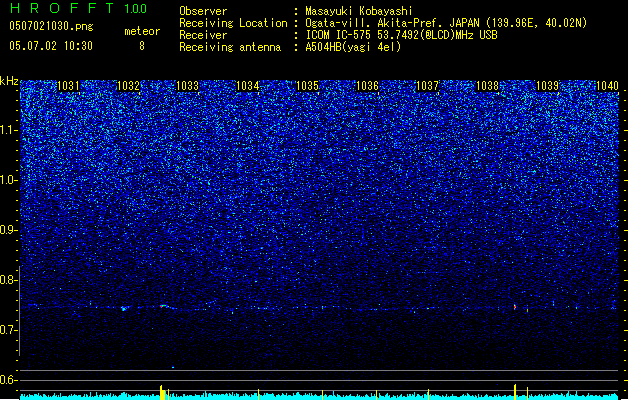Click the 'meteor' count label

[x=142, y=31]
